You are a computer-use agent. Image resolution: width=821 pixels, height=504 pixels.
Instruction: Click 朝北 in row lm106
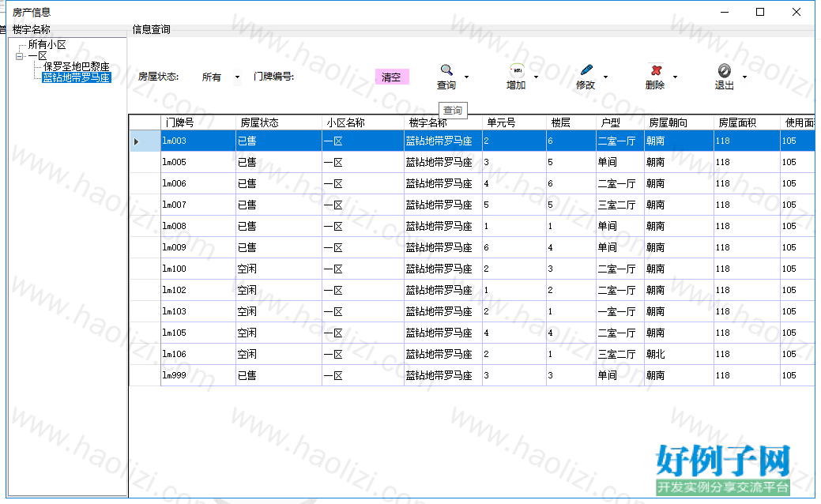pyautogui.click(x=679, y=355)
